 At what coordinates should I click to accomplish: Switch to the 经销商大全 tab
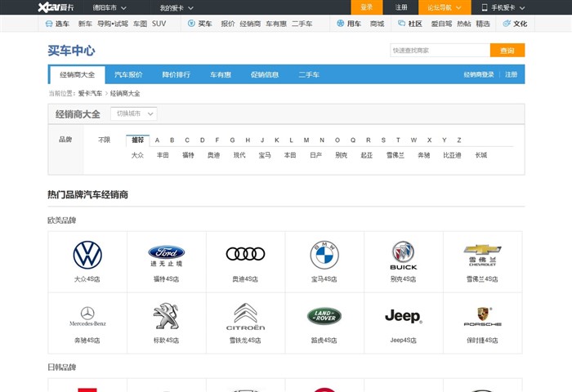[77, 75]
